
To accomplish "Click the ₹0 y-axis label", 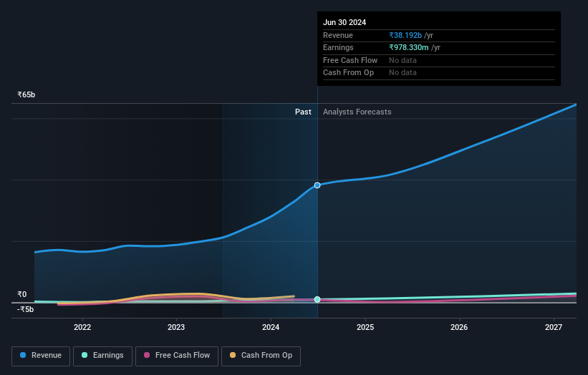I will point(21,294).
